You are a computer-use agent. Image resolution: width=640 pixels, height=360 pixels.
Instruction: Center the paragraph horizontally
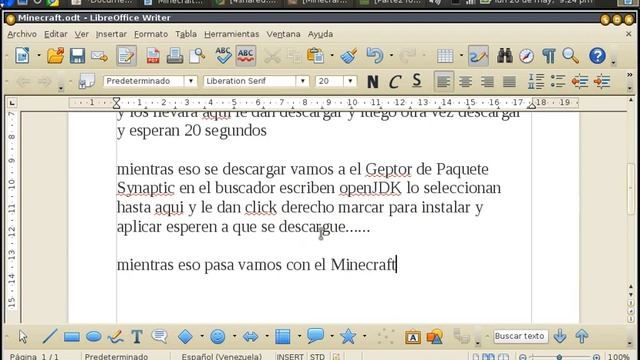coord(465,82)
